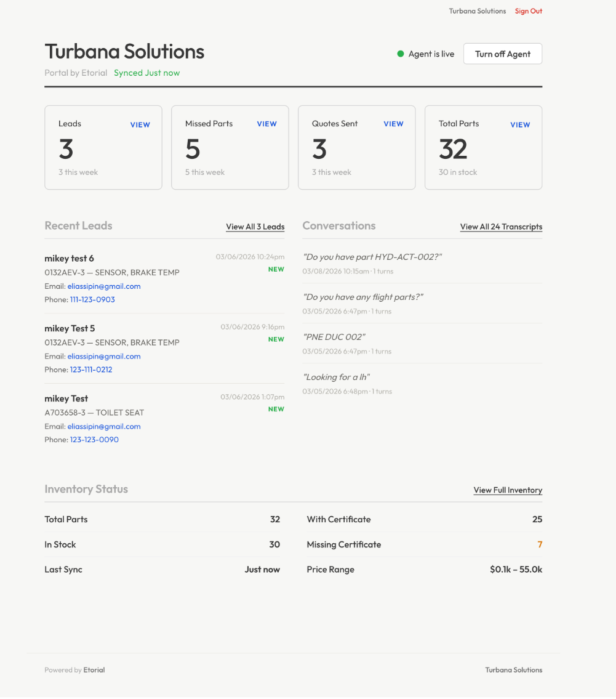Open the Quotes Sent VIEW link
The height and width of the screenshot is (699, 616).
pyautogui.click(x=393, y=124)
